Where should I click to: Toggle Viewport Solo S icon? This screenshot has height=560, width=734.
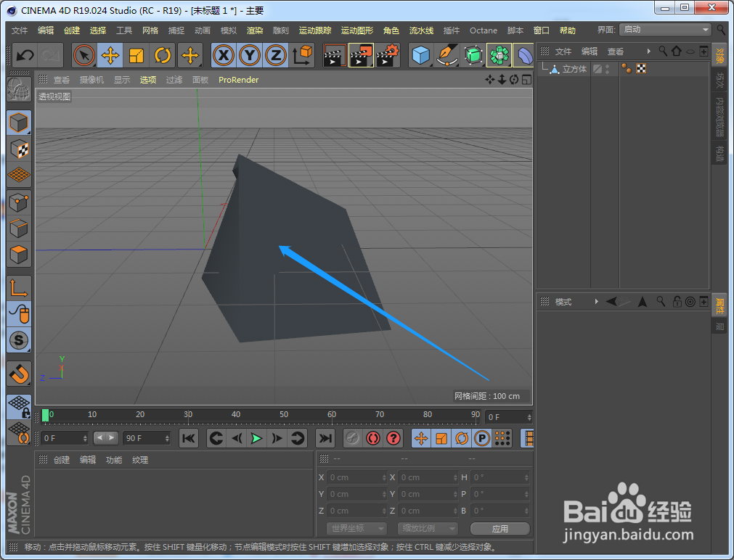click(19, 340)
